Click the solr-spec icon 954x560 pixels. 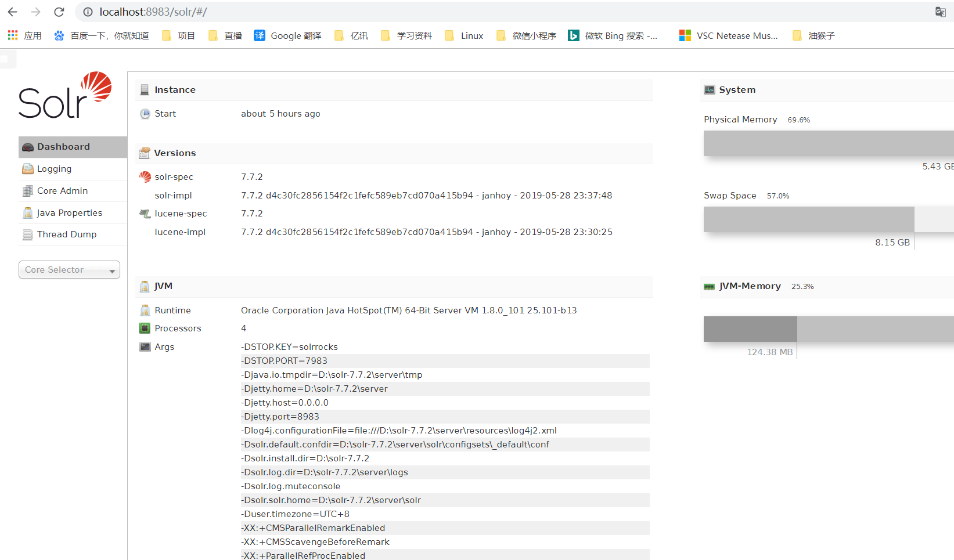pos(145,177)
